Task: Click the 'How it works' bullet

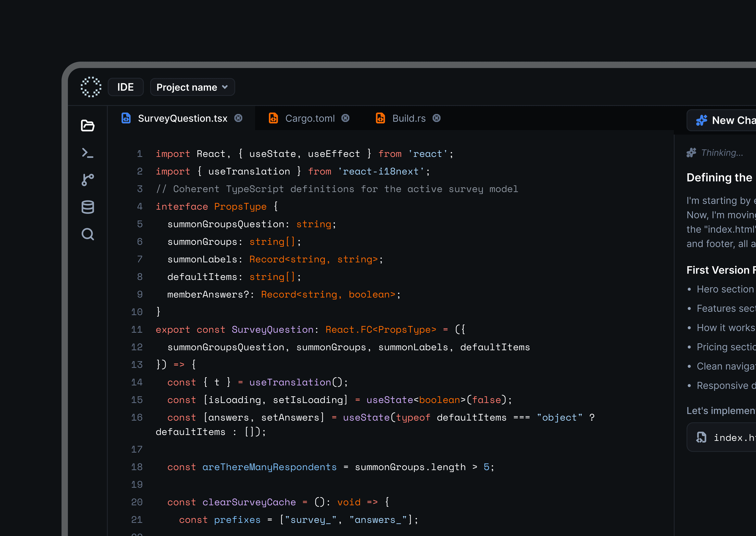Action: (x=726, y=328)
